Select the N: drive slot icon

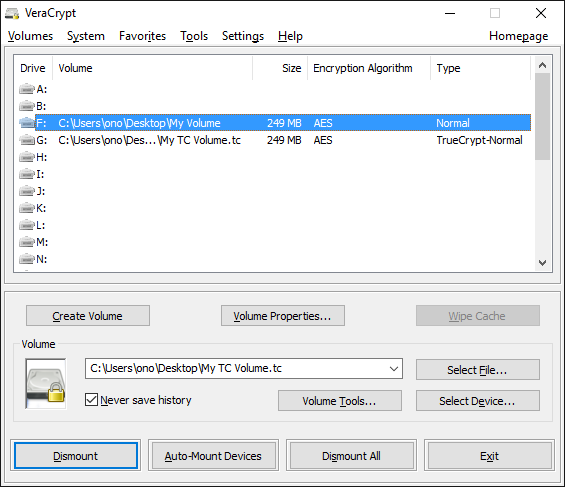click(27, 259)
